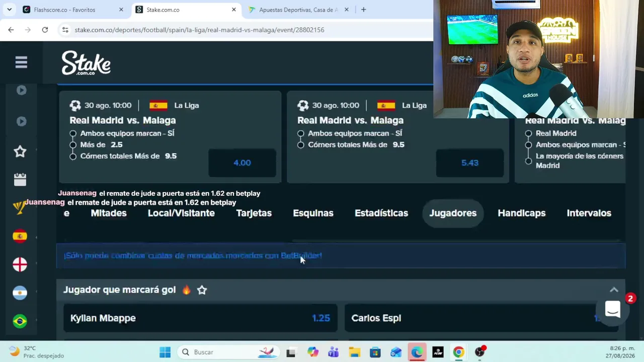Click the stake.com.co address bar URL
This screenshot has height=362, width=644.
click(x=199, y=30)
